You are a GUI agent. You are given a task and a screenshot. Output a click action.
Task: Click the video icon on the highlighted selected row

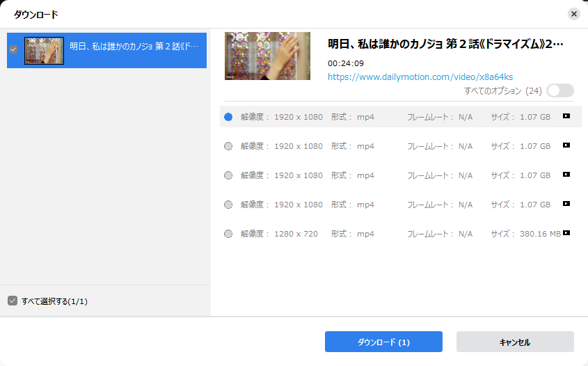pos(566,116)
